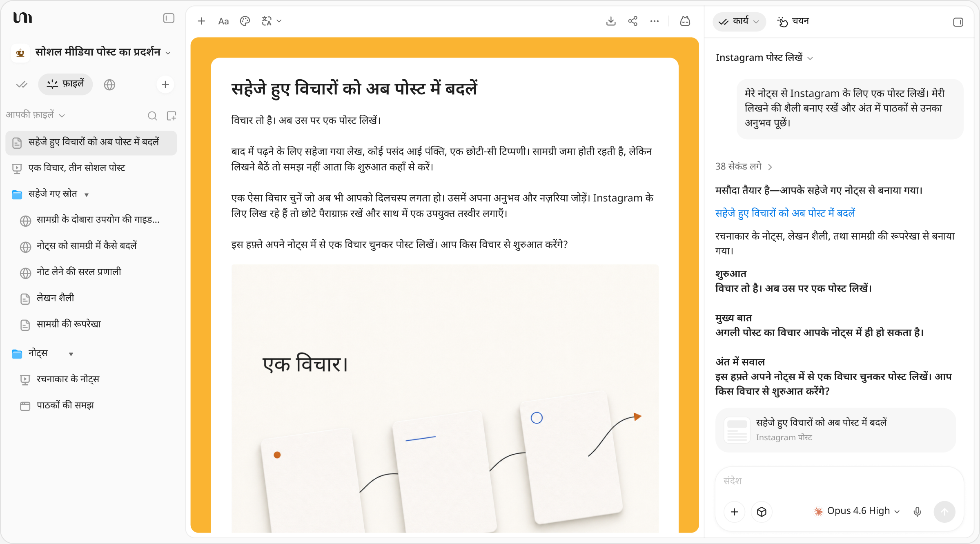Image resolution: width=980 pixels, height=544 pixels.
Task: Click the app logo at top left
Action: [x=22, y=18]
